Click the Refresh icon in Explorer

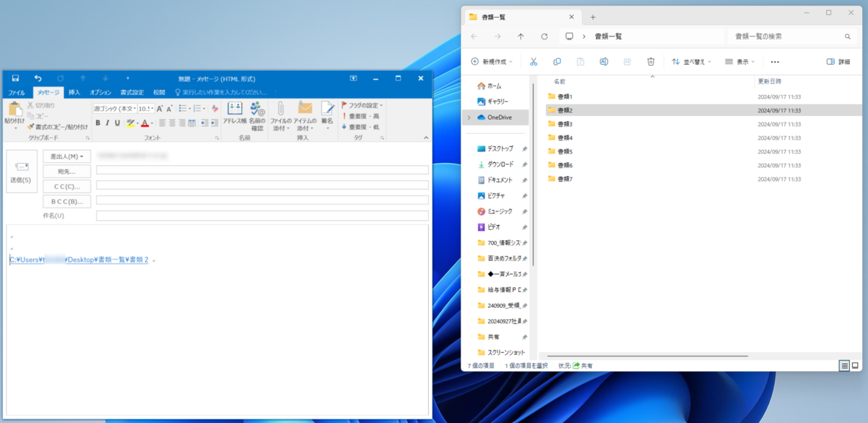point(544,37)
